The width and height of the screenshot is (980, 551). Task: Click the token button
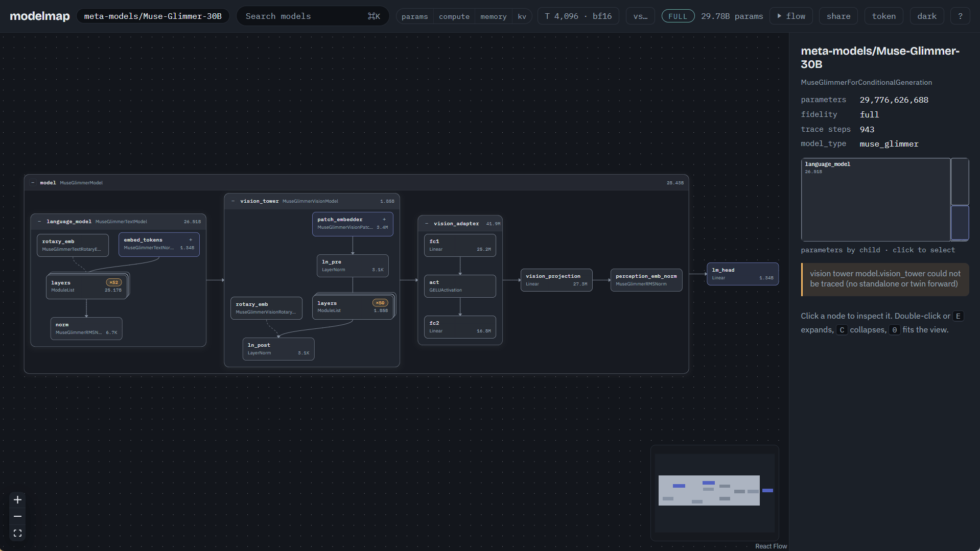click(x=883, y=16)
